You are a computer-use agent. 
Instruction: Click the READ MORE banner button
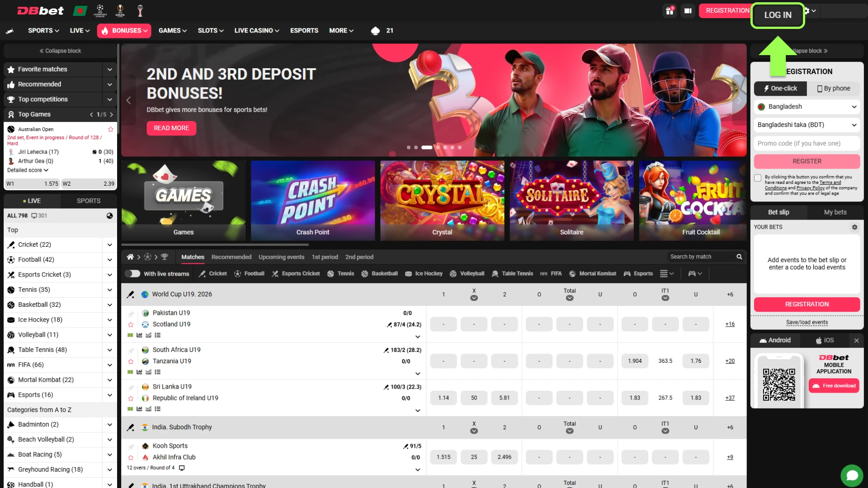coord(171,128)
